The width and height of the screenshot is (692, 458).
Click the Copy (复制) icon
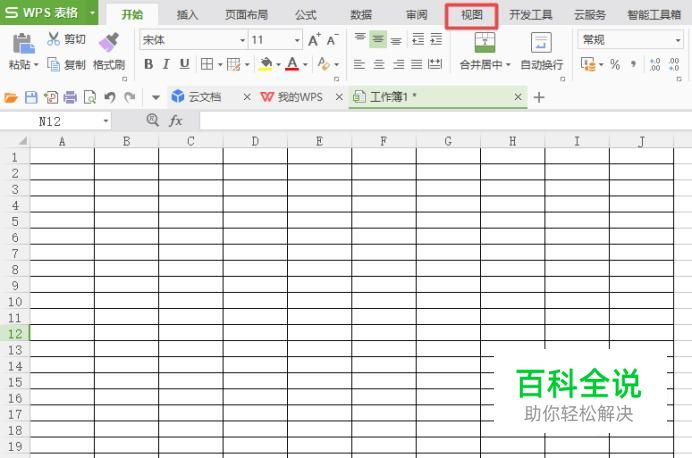click(53, 64)
